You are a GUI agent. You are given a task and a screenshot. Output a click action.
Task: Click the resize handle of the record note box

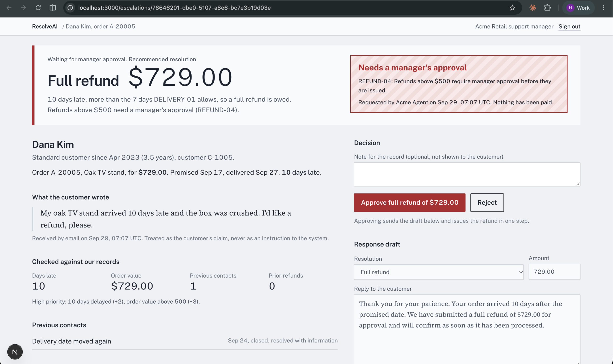click(x=578, y=184)
